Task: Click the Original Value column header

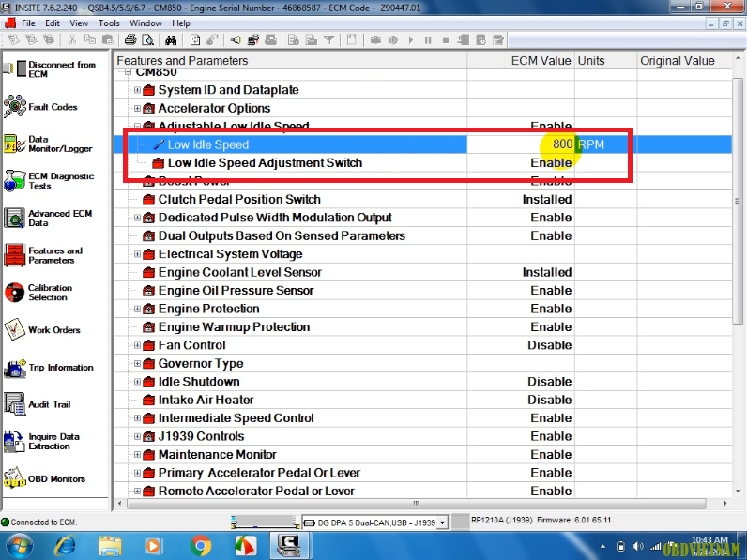Action: pyautogui.click(x=684, y=60)
